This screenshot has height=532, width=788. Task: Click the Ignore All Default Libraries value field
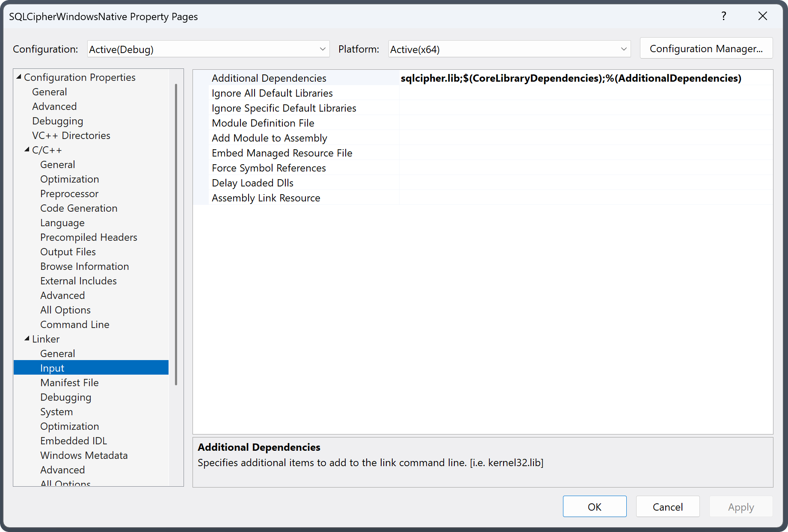click(586, 93)
